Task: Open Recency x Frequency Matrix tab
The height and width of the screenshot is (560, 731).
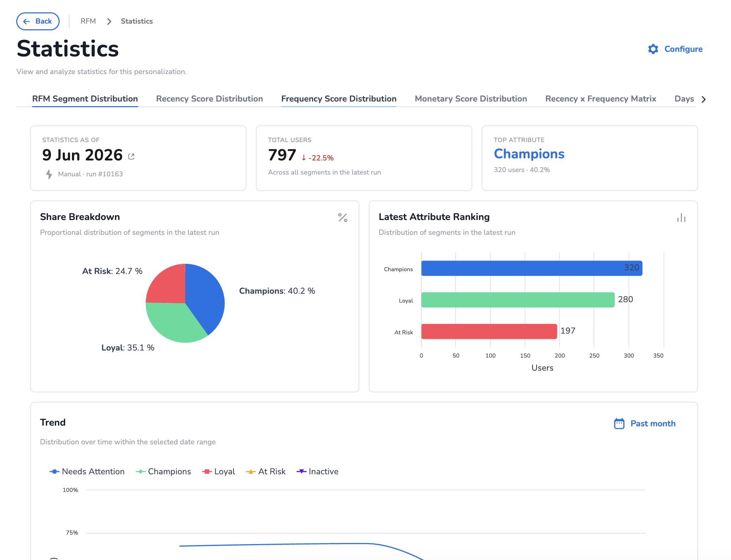Action: click(x=601, y=99)
